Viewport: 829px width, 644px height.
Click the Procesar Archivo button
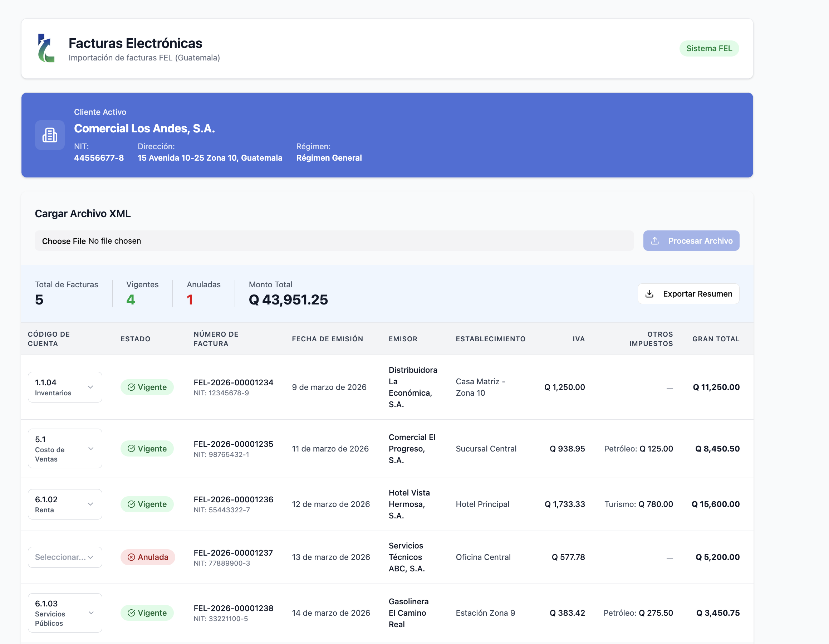[x=691, y=241]
